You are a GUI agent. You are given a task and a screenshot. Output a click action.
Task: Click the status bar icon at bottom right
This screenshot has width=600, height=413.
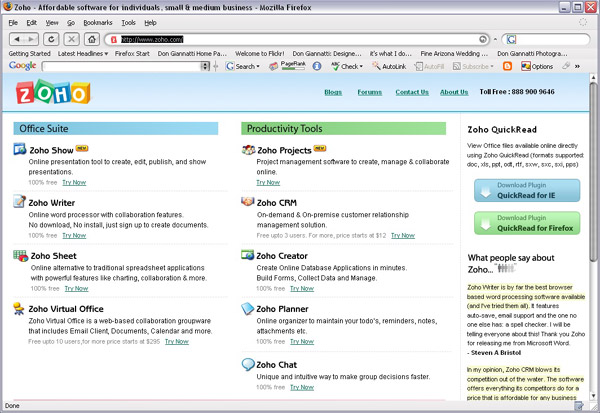pos(579,406)
